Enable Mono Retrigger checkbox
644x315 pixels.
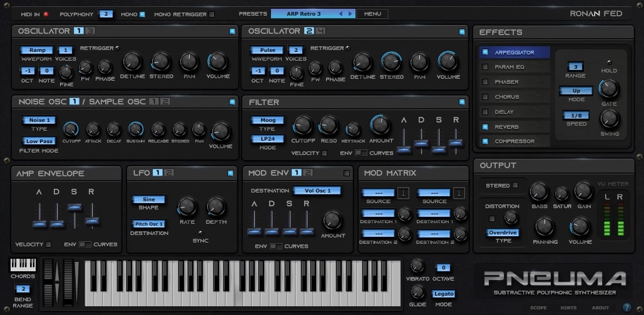[212, 14]
